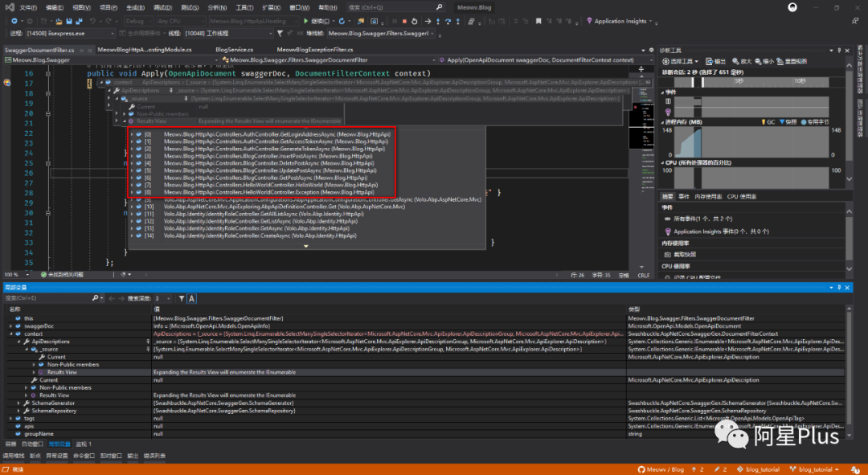Expand the [0] GetLoginAddressAsync datatip item
Image resolution: width=868 pixels, height=475 pixels.
click(133, 134)
